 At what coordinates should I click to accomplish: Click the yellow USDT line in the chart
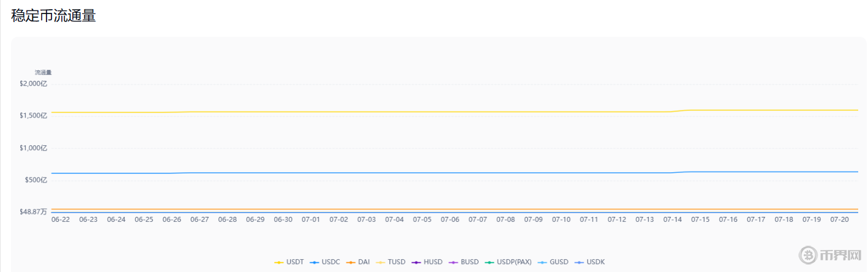click(x=428, y=112)
